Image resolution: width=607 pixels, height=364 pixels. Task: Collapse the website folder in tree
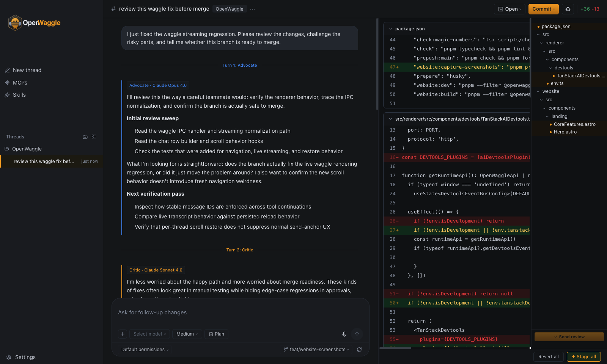click(x=550, y=91)
